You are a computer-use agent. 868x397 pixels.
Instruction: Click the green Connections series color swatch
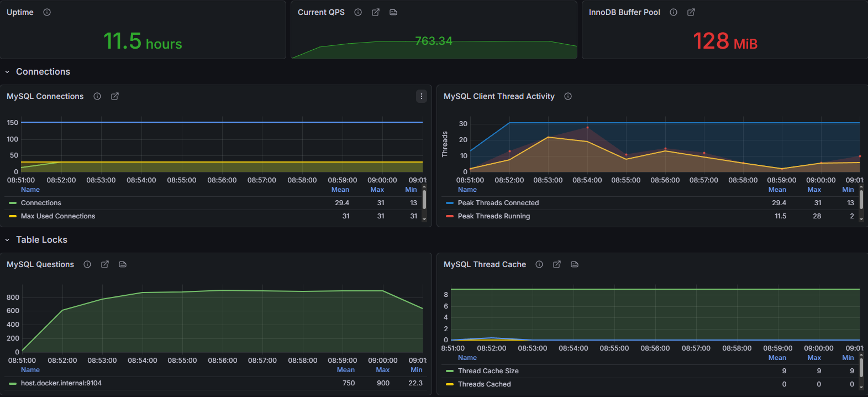pos(13,203)
